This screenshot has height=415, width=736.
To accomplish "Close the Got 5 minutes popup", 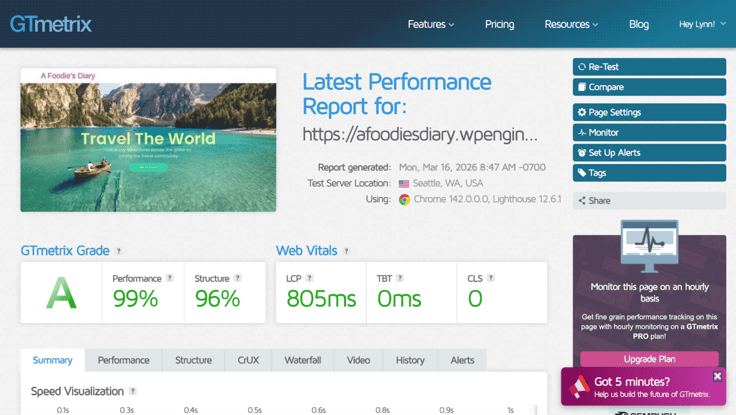I will 717,376.
